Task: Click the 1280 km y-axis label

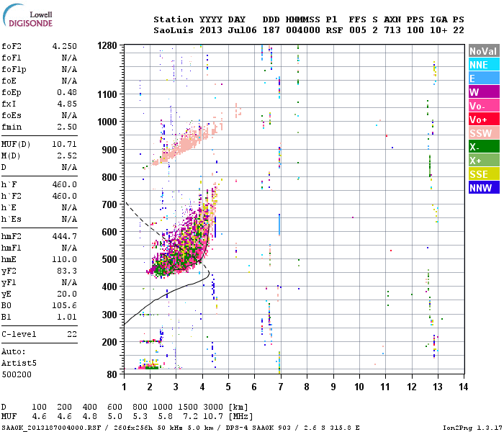Action: pyautogui.click(x=107, y=45)
